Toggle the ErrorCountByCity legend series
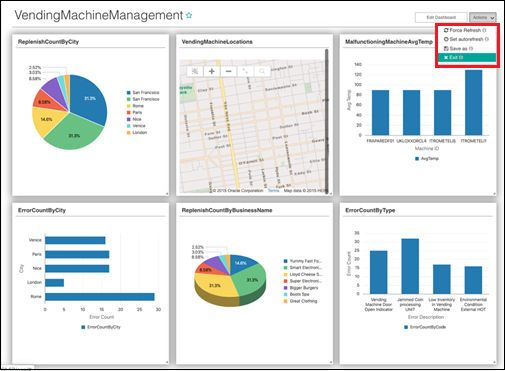 (101, 327)
